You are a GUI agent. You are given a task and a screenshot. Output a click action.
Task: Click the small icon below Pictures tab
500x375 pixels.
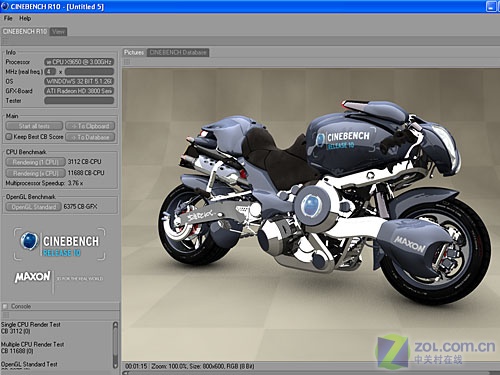coord(127,62)
